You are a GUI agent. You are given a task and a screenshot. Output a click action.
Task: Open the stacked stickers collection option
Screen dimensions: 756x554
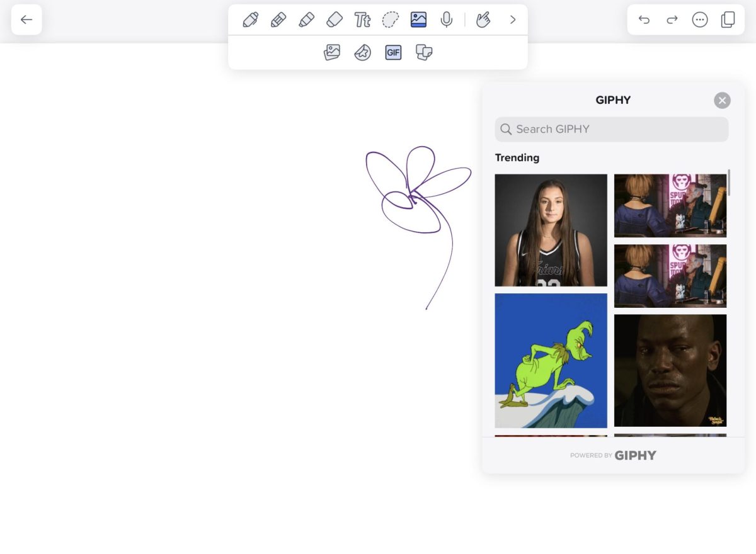[424, 52]
